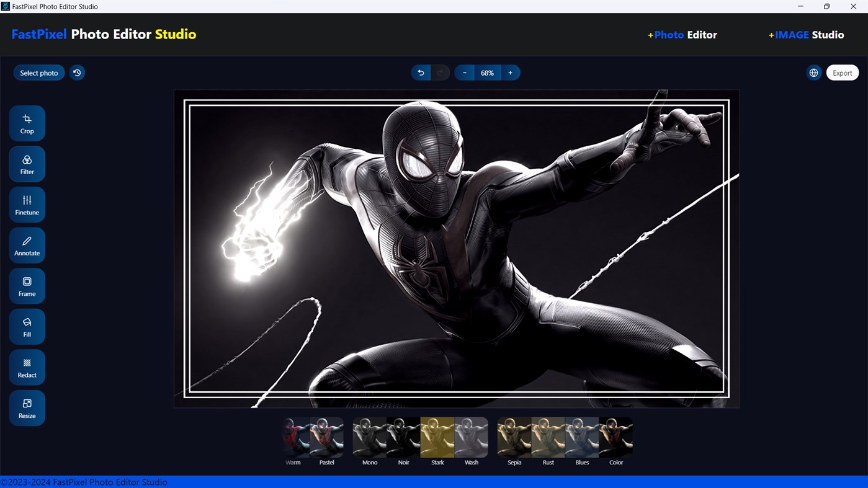Screen dimensions: 868x488
Task: Open the Finetune adjustments tool
Action: (x=27, y=205)
